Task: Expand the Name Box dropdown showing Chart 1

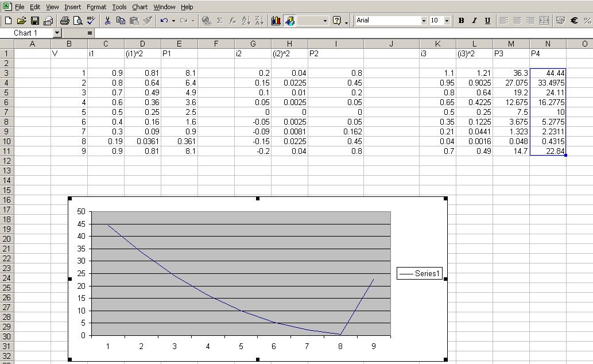Action: [57, 33]
